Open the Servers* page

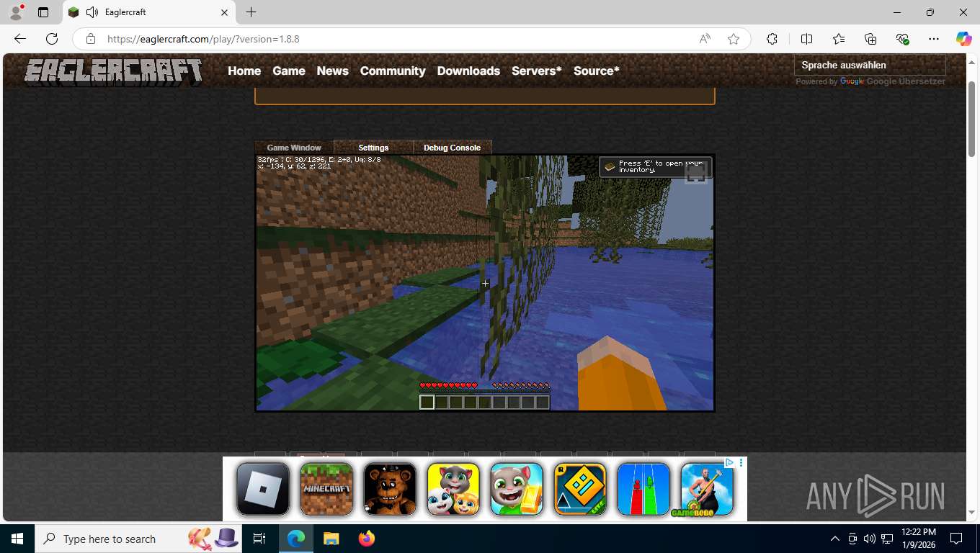coord(537,71)
